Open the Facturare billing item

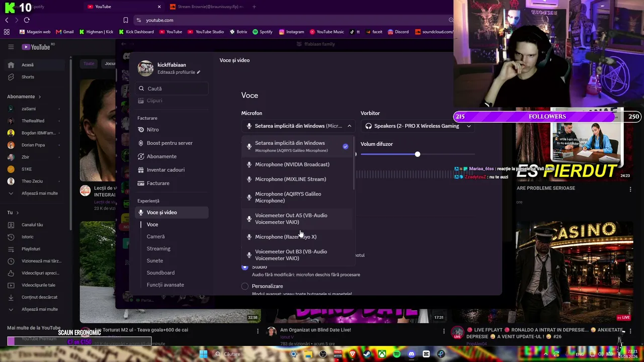click(173, 183)
